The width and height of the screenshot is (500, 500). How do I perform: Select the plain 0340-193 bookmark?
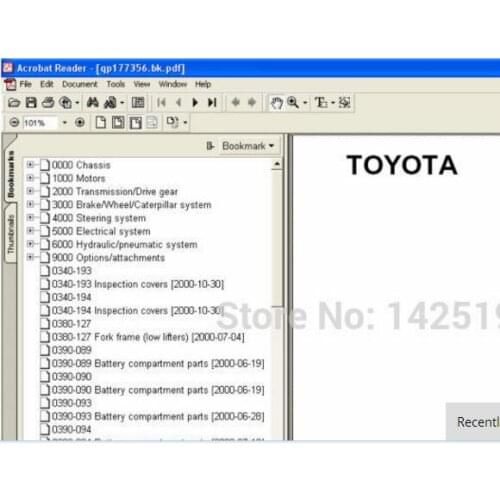pos(71,271)
